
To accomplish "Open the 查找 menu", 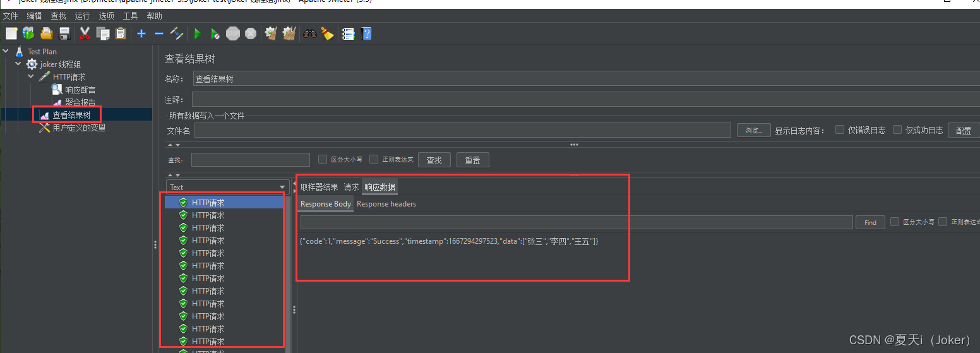I will [58, 16].
